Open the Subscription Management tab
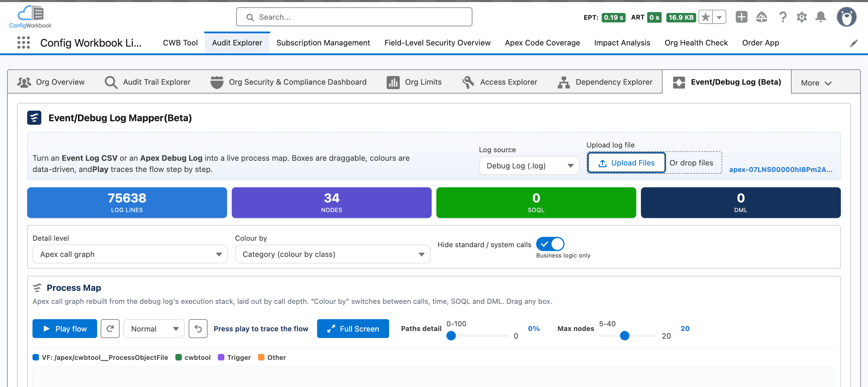 click(323, 43)
